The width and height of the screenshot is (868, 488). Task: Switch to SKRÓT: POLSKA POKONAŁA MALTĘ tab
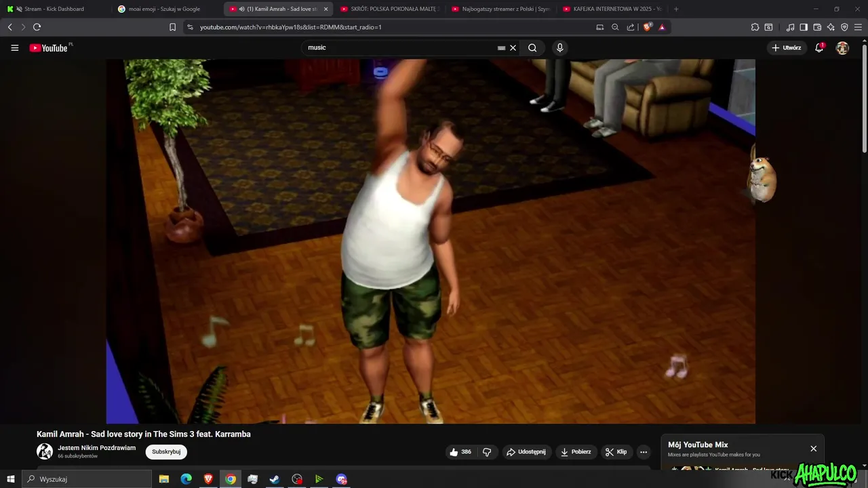(390, 9)
